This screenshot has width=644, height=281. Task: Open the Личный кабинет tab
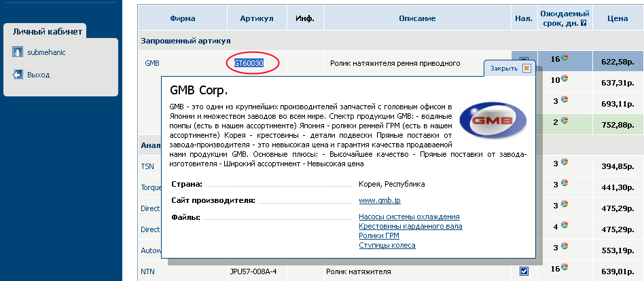coord(48,32)
